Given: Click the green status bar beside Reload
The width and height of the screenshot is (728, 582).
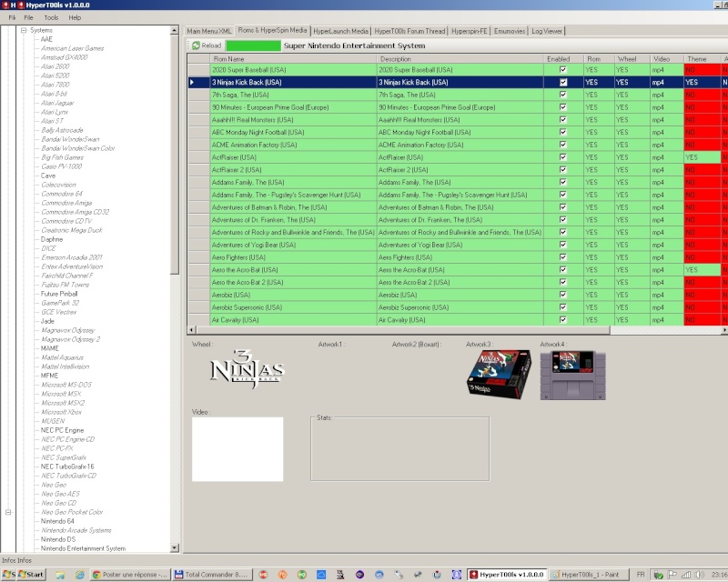Looking at the screenshot, I should 253,45.
